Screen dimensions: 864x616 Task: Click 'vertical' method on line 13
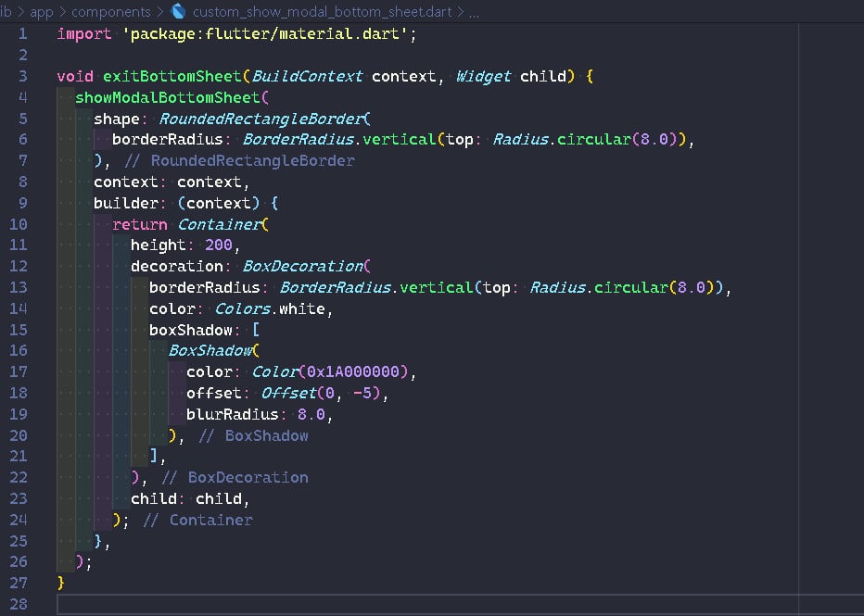(x=437, y=287)
